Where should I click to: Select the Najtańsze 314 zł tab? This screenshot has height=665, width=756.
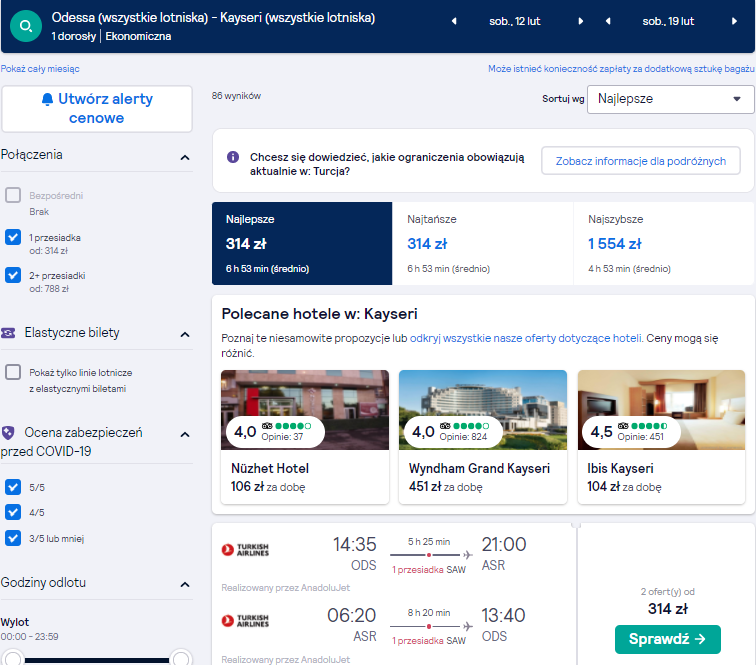click(x=483, y=244)
